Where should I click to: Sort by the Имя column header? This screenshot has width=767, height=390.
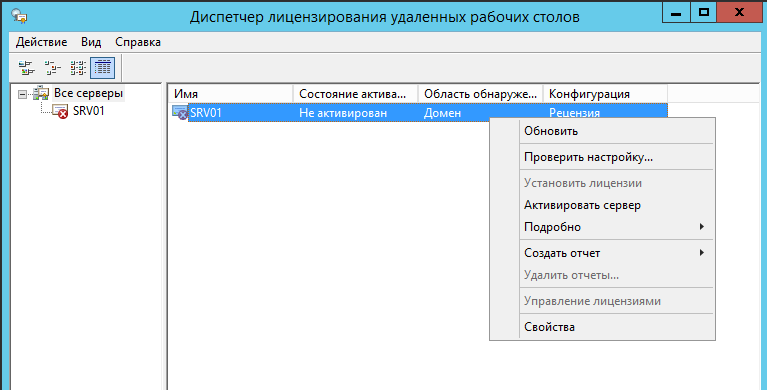230,94
